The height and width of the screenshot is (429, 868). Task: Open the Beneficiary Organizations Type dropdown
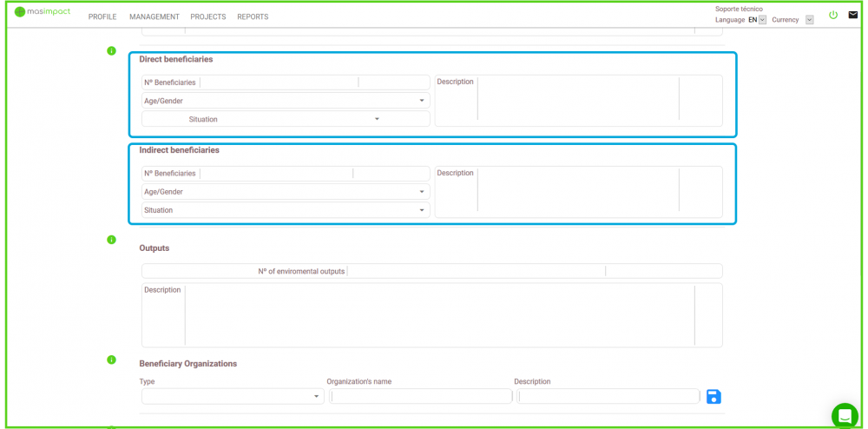(x=232, y=397)
